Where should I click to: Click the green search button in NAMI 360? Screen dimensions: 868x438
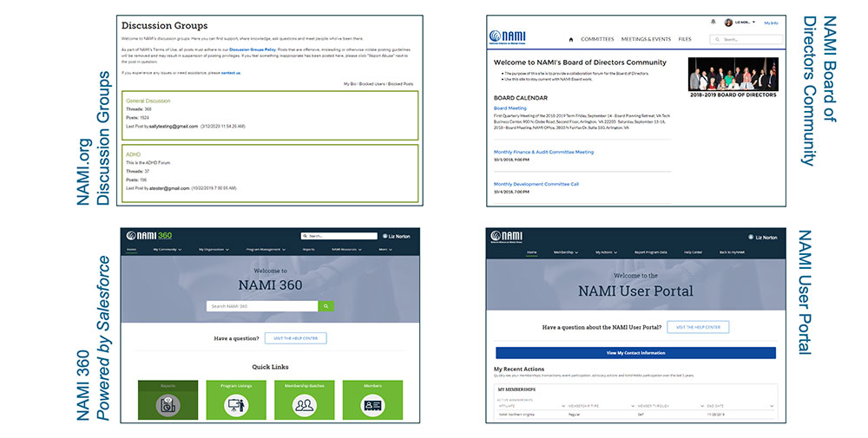pyautogui.click(x=326, y=306)
